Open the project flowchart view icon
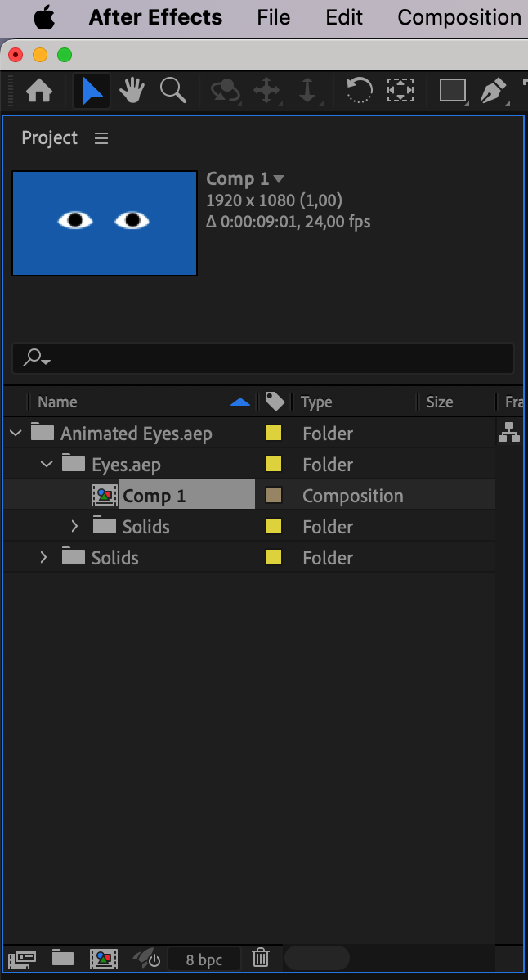The height and width of the screenshot is (980, 528). point(509,432)
